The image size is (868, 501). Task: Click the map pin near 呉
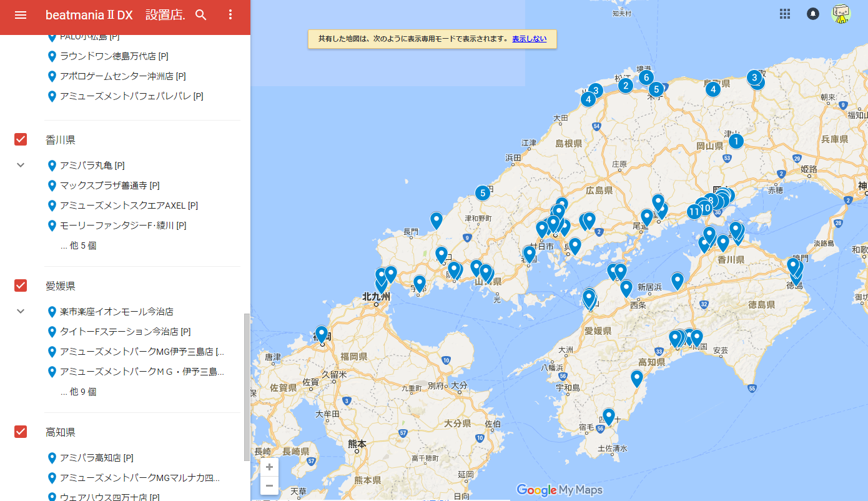575,246
